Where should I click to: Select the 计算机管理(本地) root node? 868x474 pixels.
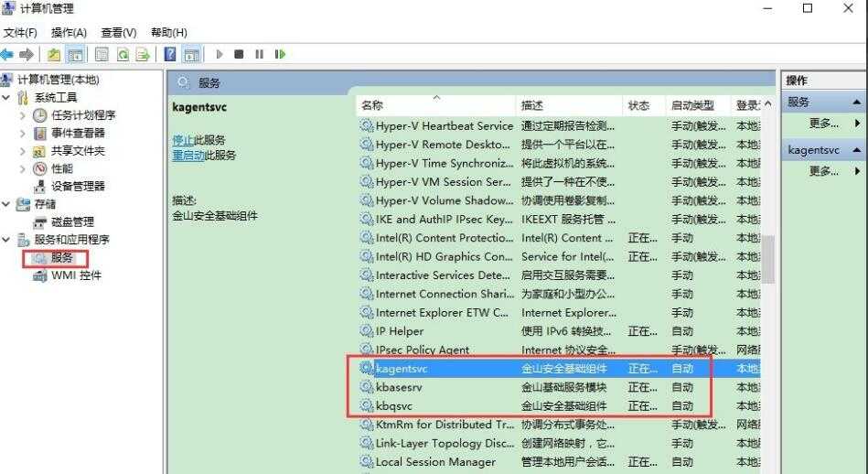click(59, 80)
